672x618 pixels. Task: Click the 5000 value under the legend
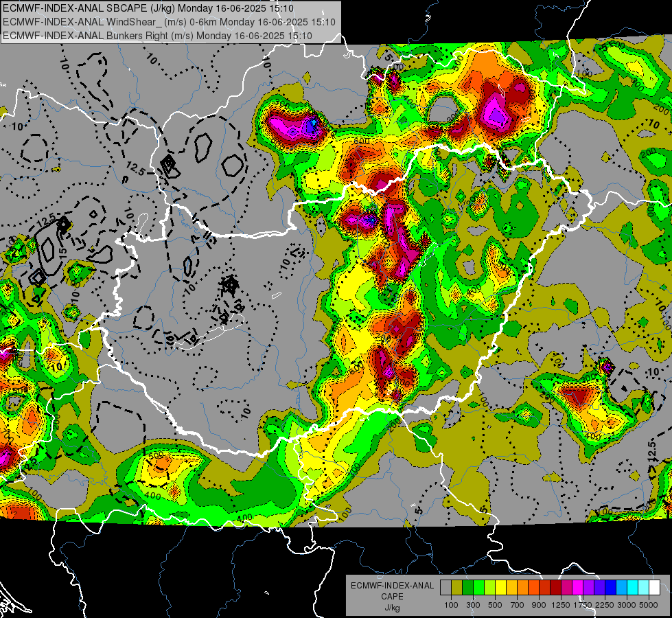649,605
